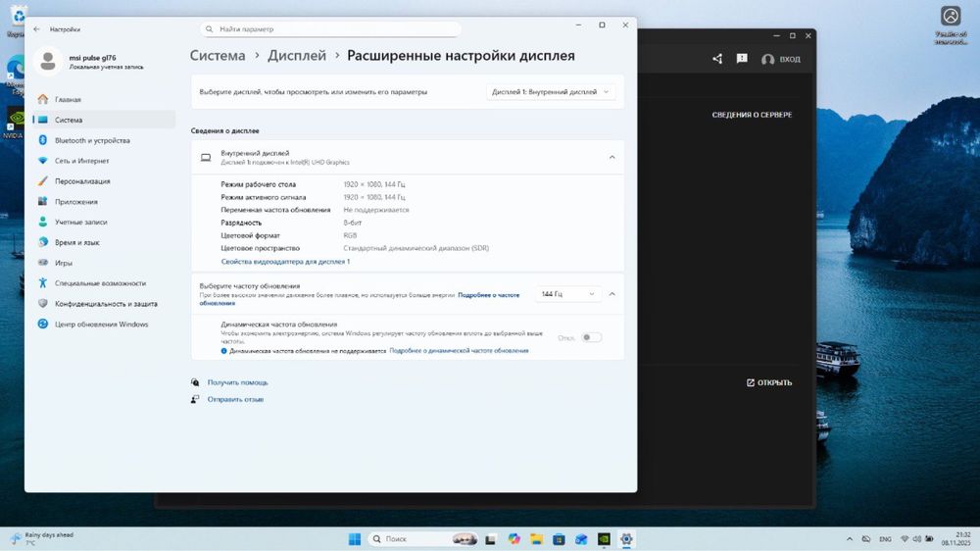Viewport: 980px width, 551px height.
Task: Click the 'Учетные записи' sidebar icon
Action: pos(42,222)
